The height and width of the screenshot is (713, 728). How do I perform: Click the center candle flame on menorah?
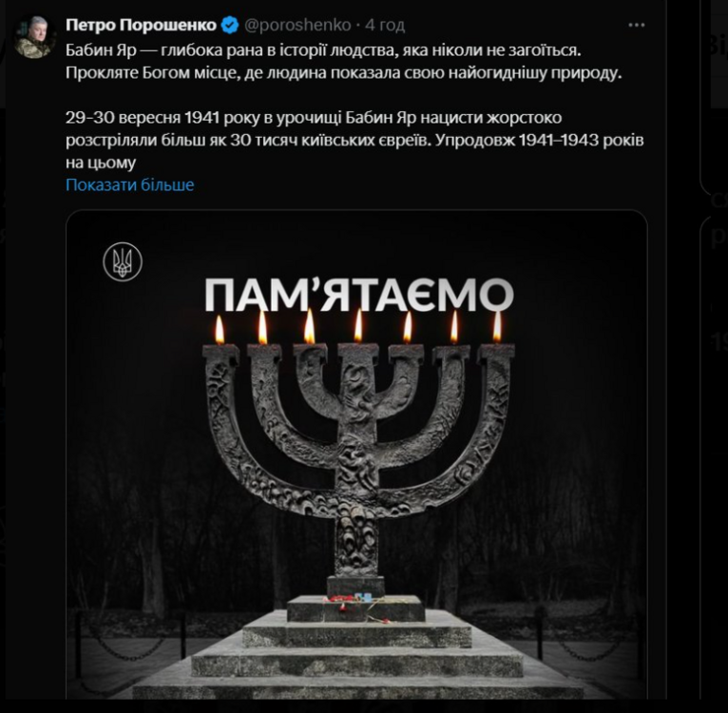click(358, 326)
